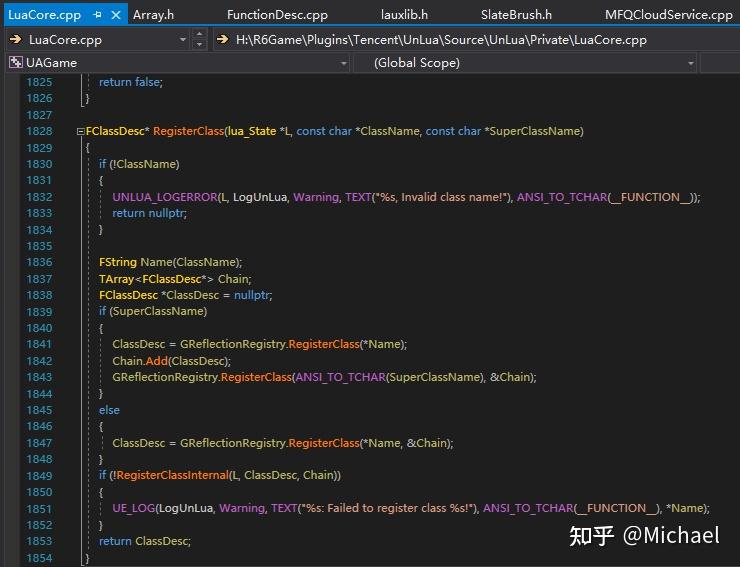Switch to the Array.h tab
This screenshot has width=740, height=567.
click(x=153, y=15)
